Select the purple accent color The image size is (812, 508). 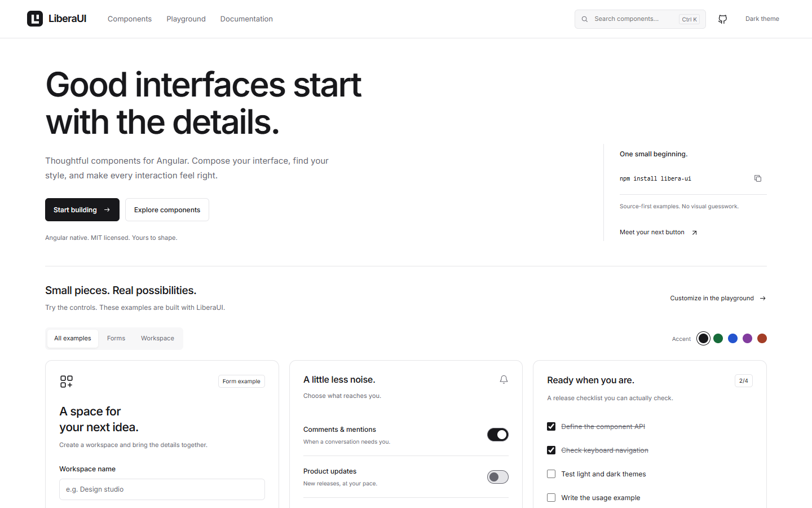[747, 339]
